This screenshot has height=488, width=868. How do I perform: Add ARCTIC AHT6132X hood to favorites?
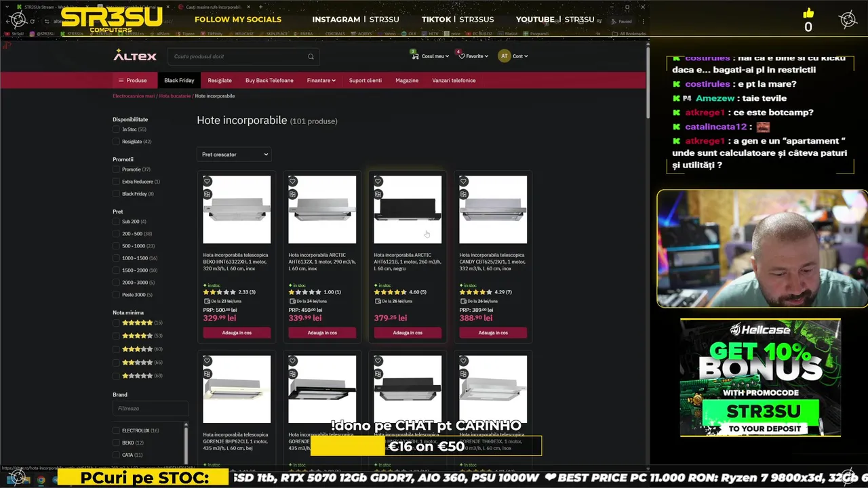coord(293,181)
